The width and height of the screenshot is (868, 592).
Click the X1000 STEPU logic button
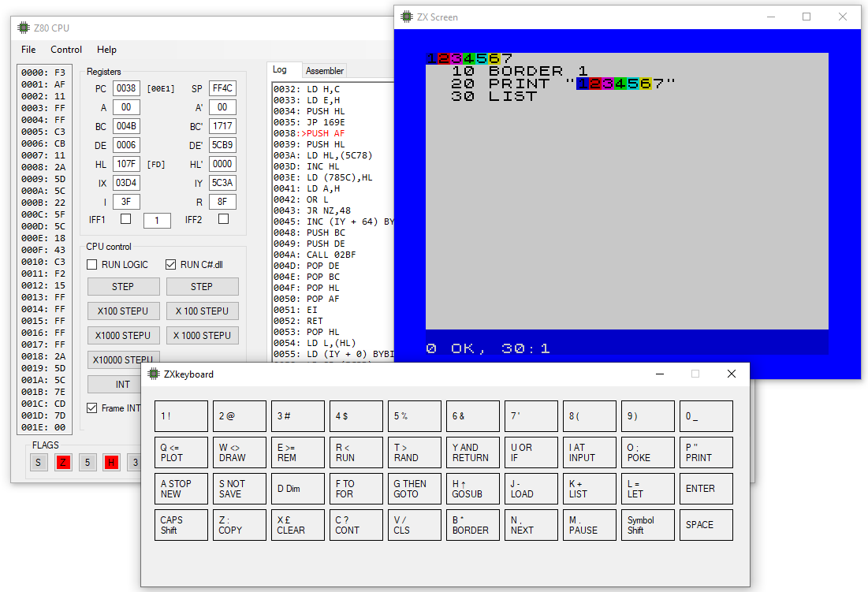(124, 335)
